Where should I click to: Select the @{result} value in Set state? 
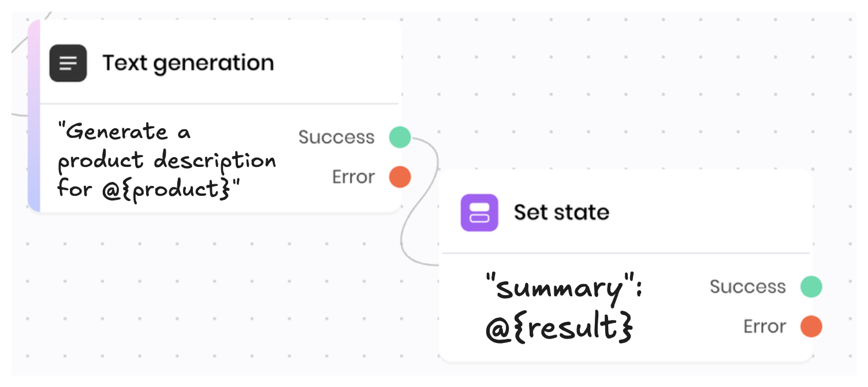coord(559,328)
